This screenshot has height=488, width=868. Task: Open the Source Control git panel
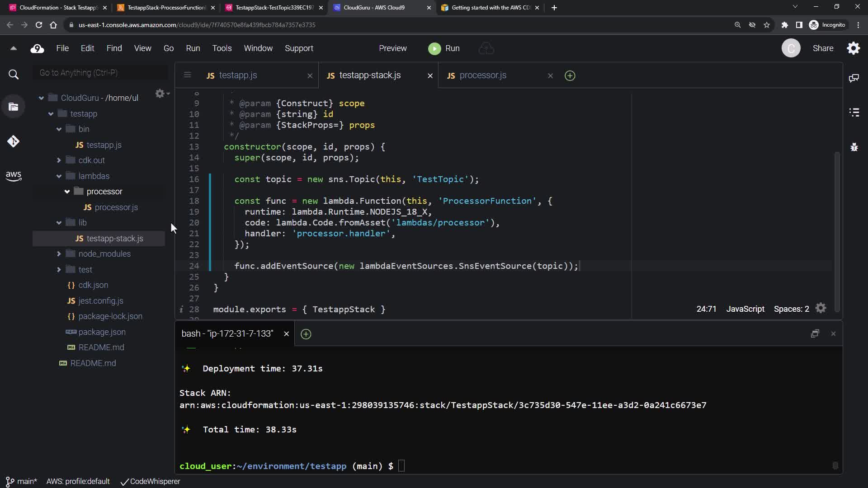coord(13,141)
